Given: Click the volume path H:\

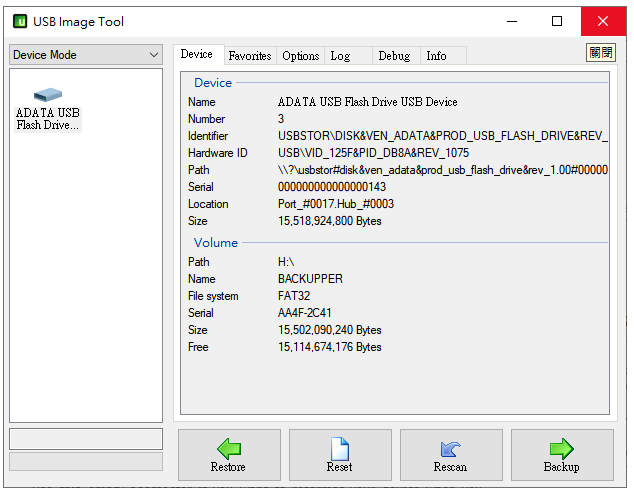Looking at the screenshot, I should [286, 262].
